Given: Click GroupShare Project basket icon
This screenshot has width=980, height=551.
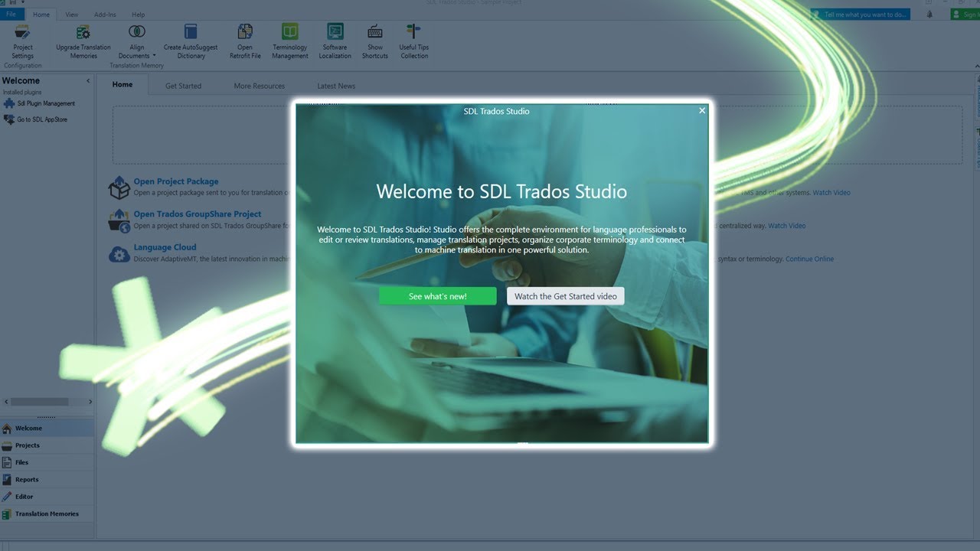Looking at the screenshot, I should pos(119,220).
